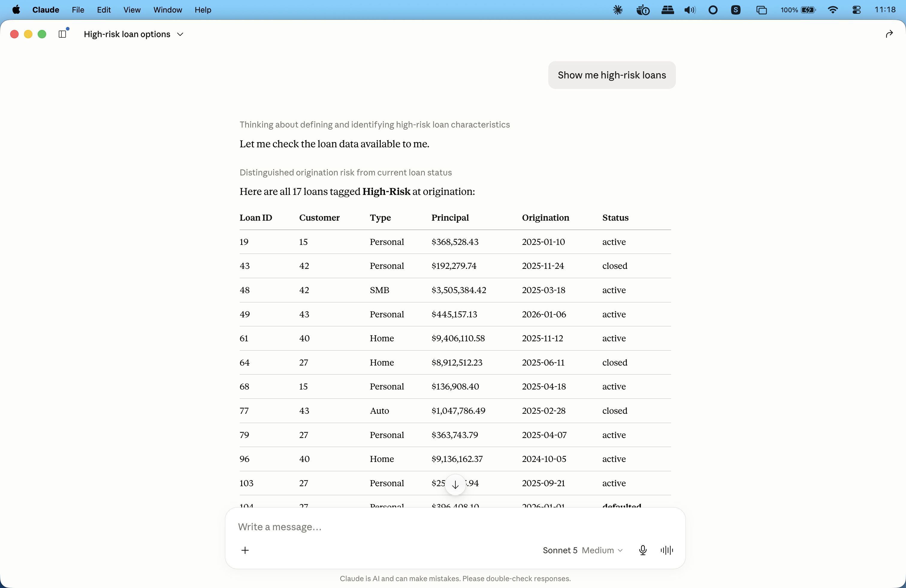Click the Principal column header

pos(450,218)
